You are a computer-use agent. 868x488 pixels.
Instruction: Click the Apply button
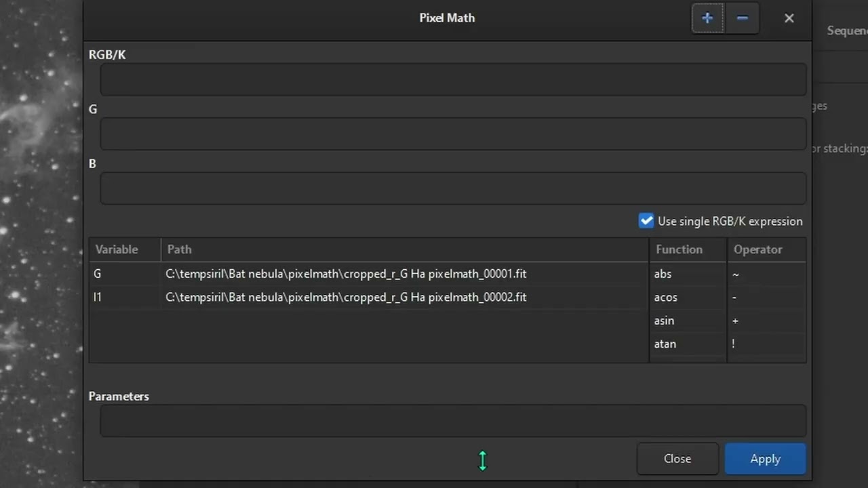(765, 459)
